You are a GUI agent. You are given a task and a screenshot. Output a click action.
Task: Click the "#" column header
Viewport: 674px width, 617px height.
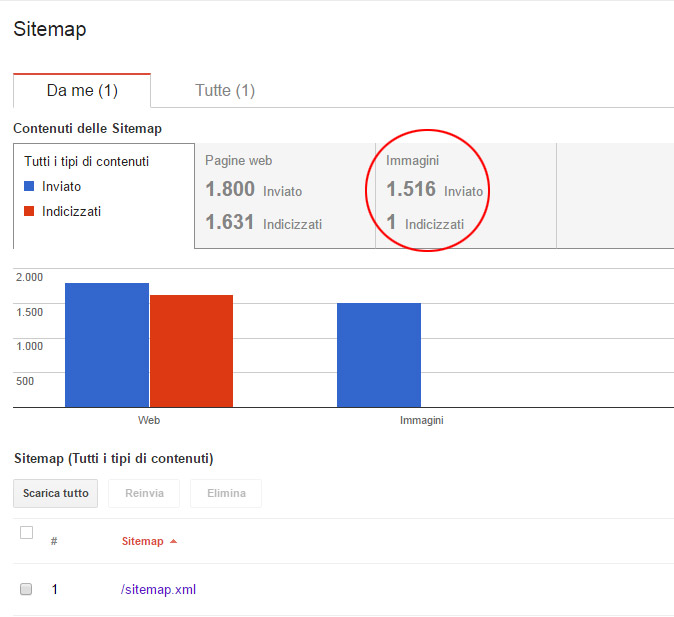tap(54, 541)
